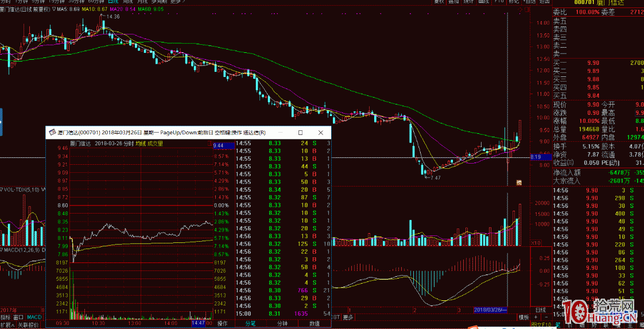Click the red window icon above price axis
This screenshot has width=644, height=329.
click(527, 9)
